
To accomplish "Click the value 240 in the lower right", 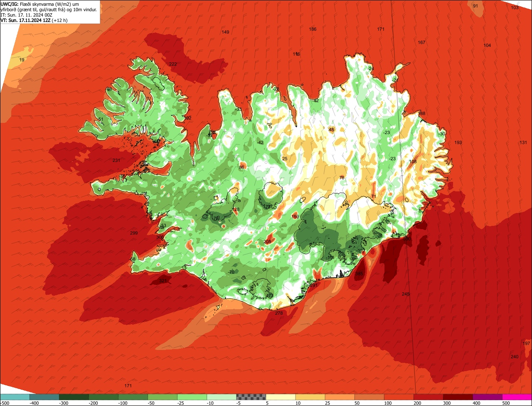I will click(515, 357).
